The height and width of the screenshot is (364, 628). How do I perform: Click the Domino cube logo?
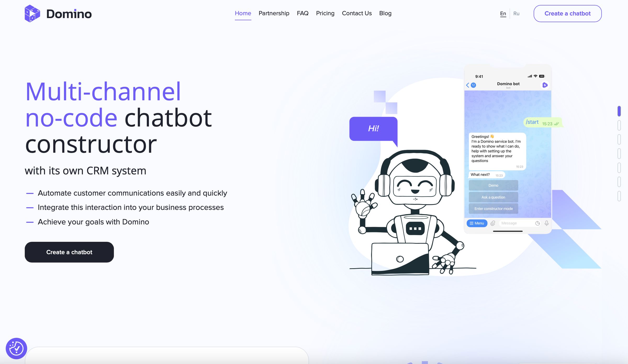[x=32, y=13]
